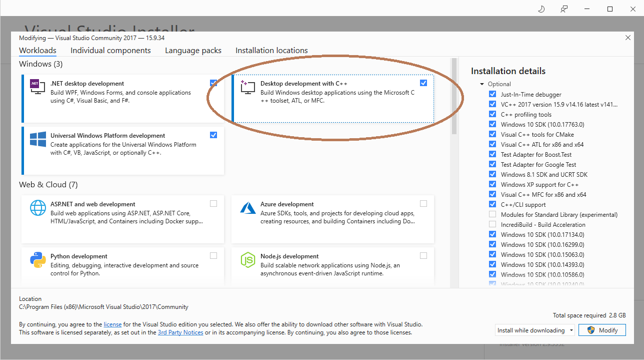This screenshot has height=360, width=644.
Task: Open the Installation locations tab
Action: [271, 50]
